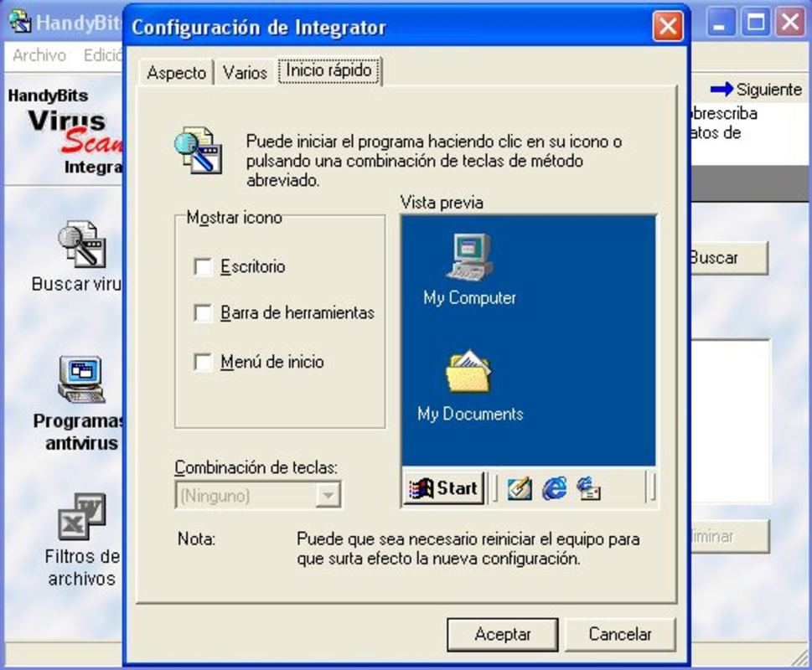
Task: Switch to the Varios tab
Action: pos(245,72)
